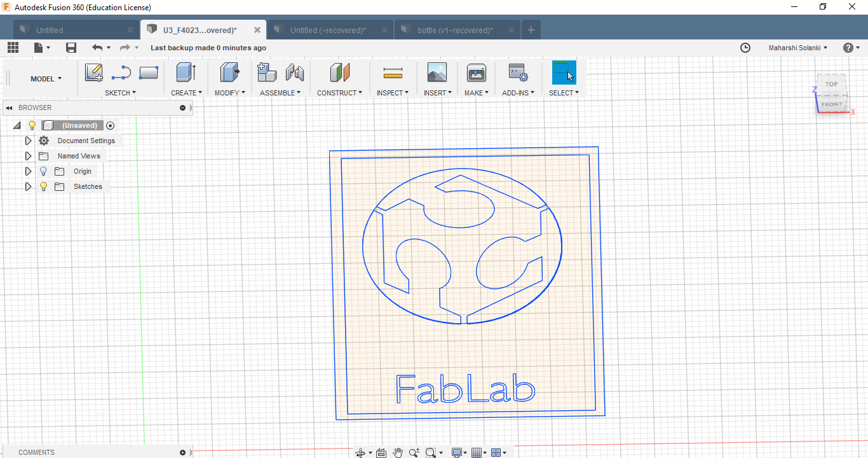Click the Viewports layout icon
This screenshot has width=868, height=458.
point(496,452)
